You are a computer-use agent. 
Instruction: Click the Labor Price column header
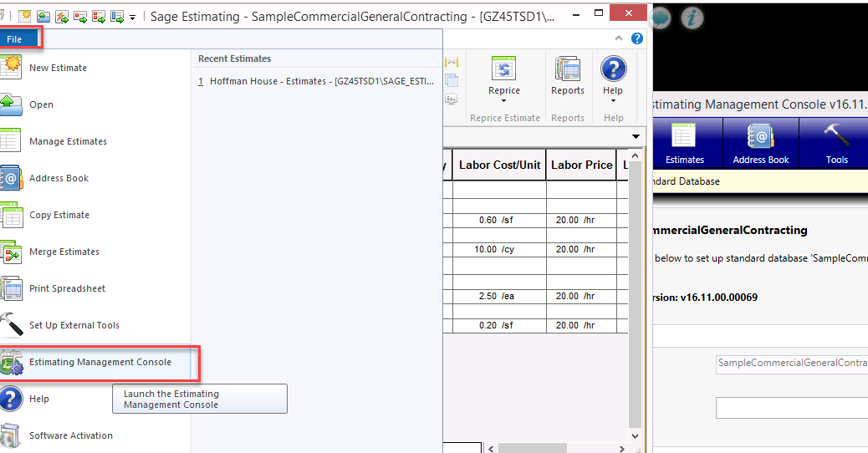(x=581, y=165)
